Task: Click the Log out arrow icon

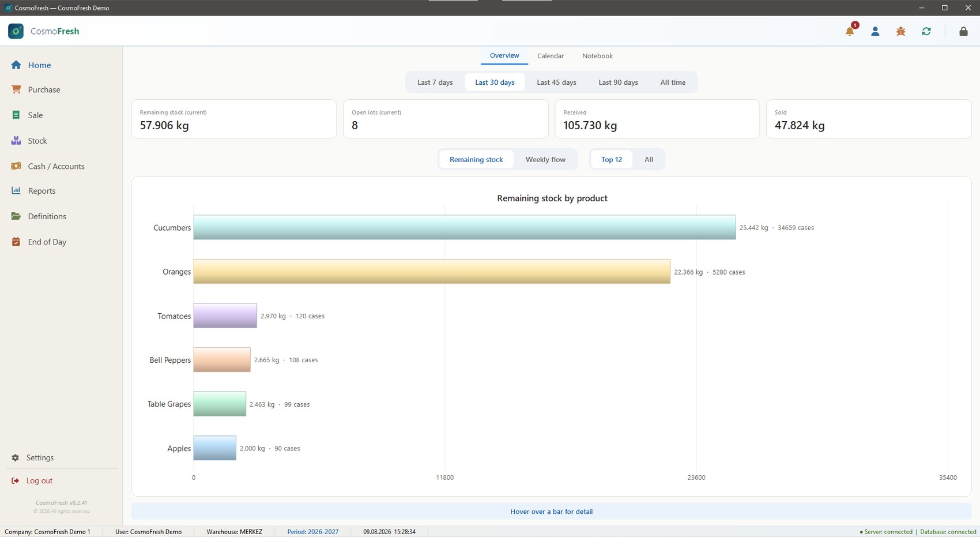Action: [15, 480]
